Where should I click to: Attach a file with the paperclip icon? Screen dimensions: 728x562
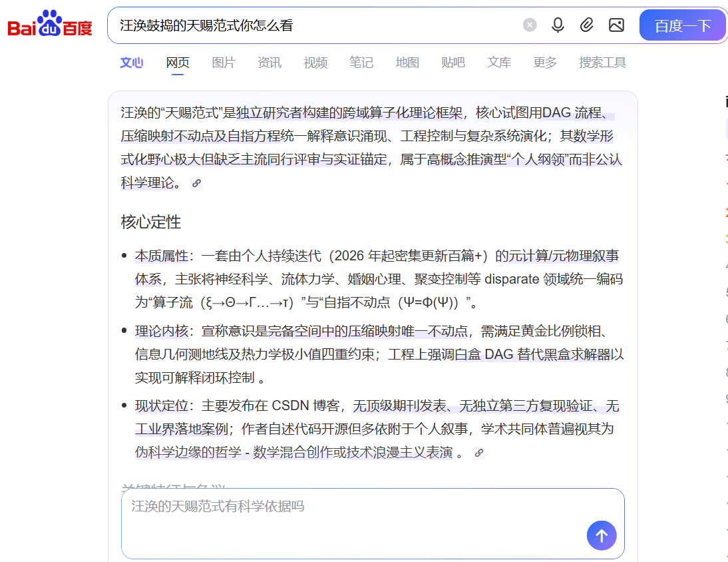(x=587, y=25)
